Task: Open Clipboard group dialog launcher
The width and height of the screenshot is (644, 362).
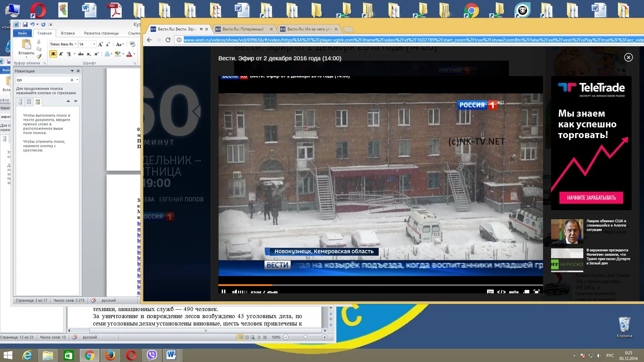Action: [x=44, y=63]
